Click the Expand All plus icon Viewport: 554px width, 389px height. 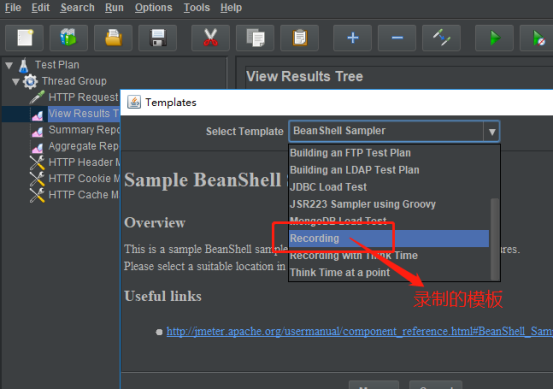[x=353, y=38]
